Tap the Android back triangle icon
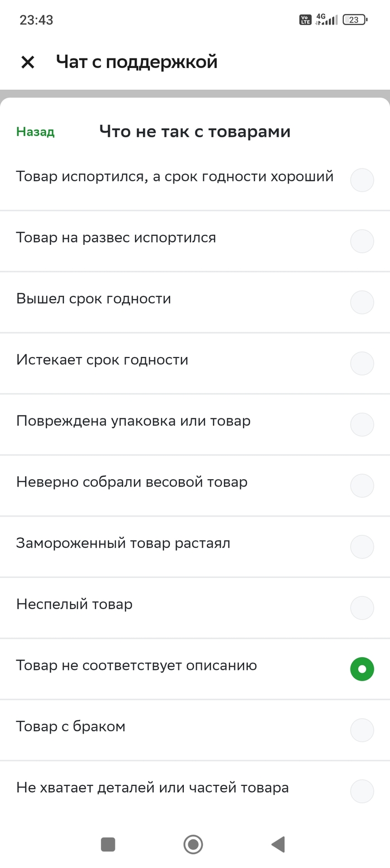Screen dimensions: 390x868 pos(278,845)
